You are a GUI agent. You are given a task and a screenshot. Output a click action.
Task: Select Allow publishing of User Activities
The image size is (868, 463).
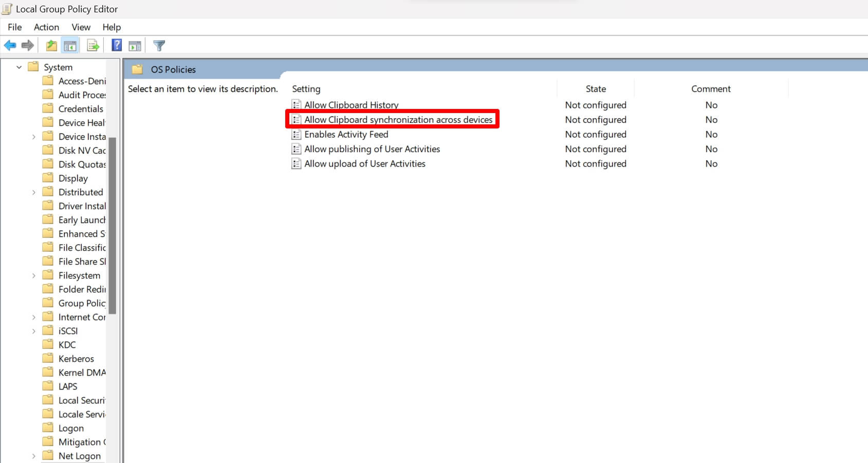(x=372, y=149)
